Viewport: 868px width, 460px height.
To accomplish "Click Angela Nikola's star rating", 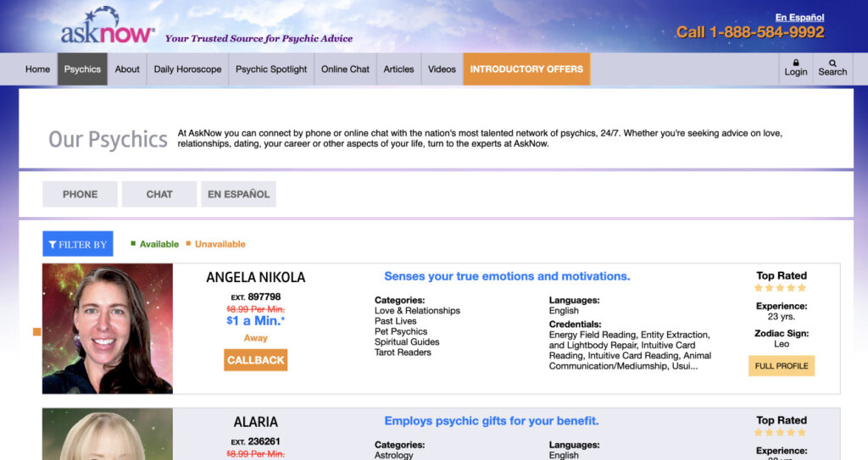I will tap(781, 288).
